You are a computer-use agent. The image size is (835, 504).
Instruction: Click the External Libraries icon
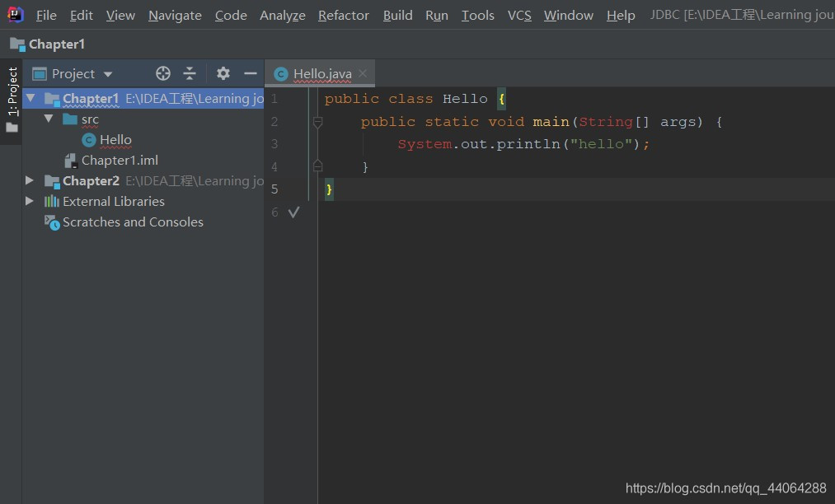tap(52, 202)
